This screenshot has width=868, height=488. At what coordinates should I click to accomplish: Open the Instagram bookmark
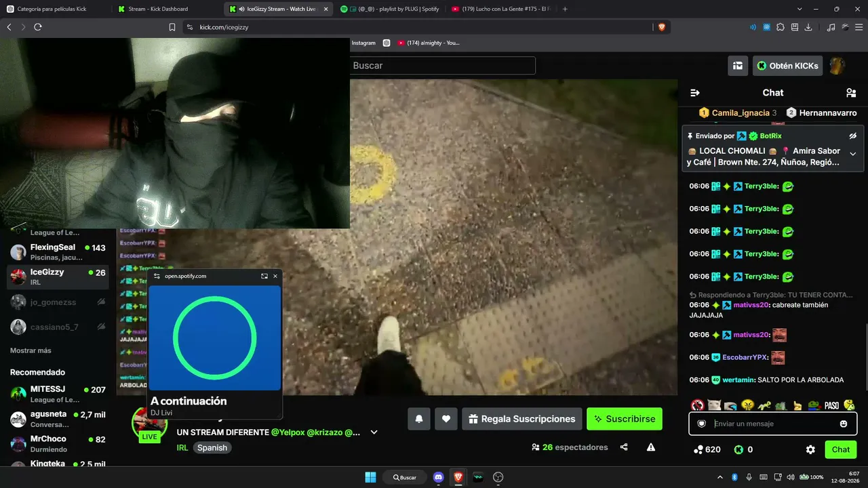click(x=363, y=43)
